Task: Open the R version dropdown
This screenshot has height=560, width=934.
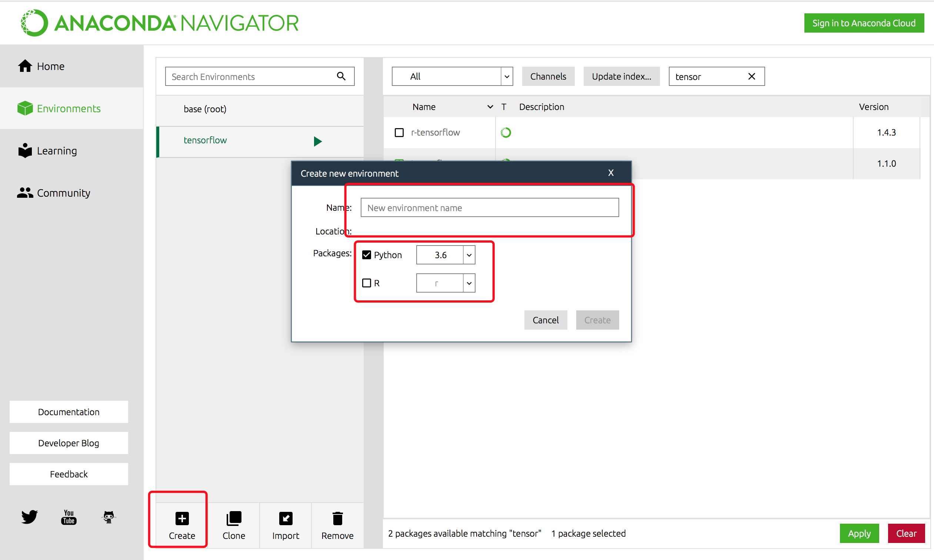Action: tap(446, 283)
